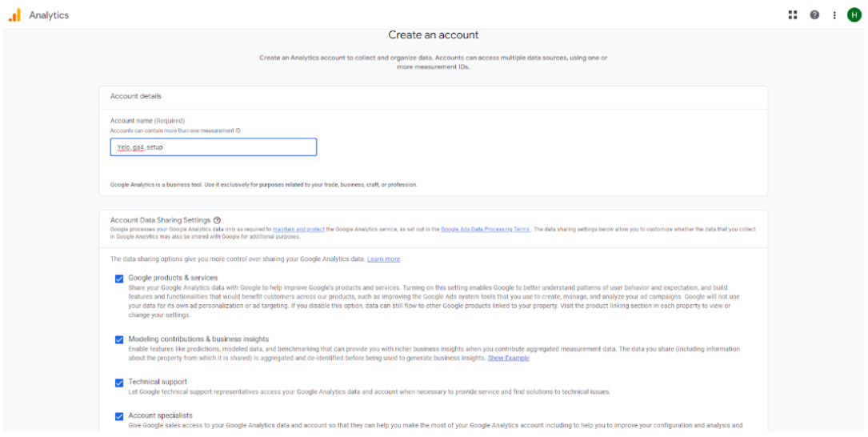Click the Google Analytics logo icon
The image size is (868, 437).
[x=14, y=15]
